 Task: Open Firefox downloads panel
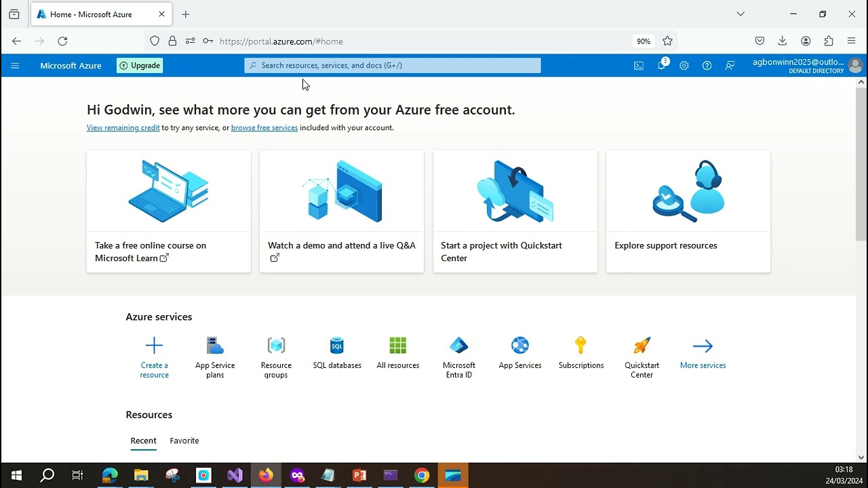[x=783, y=41]
